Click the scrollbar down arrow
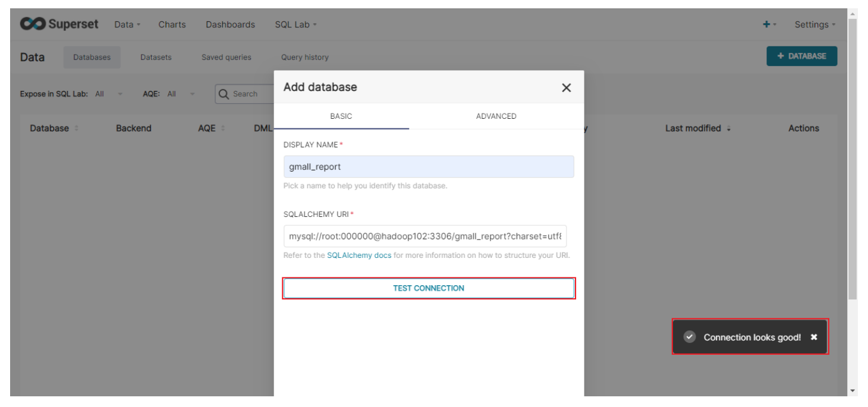 (x=853, y=391)
